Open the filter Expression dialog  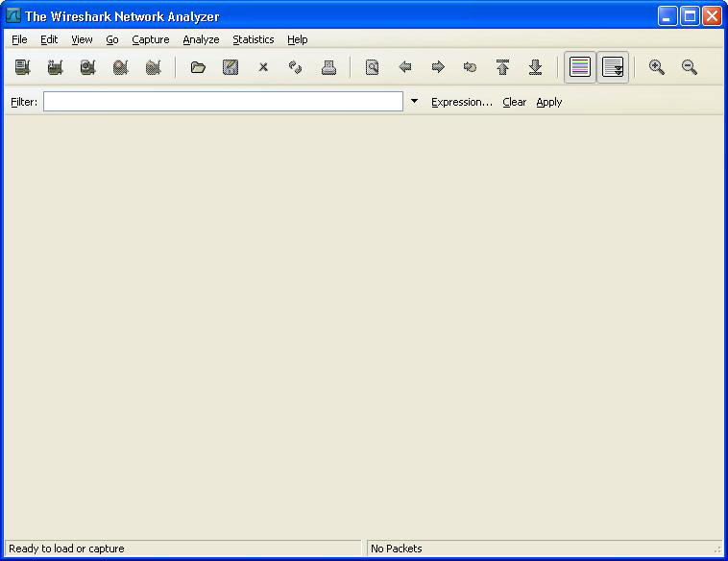(462, 102)
